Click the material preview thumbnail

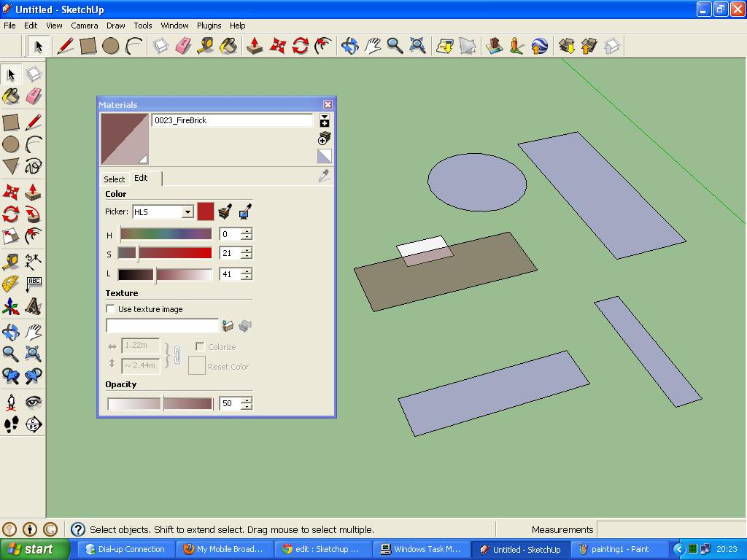click(125, 139)
